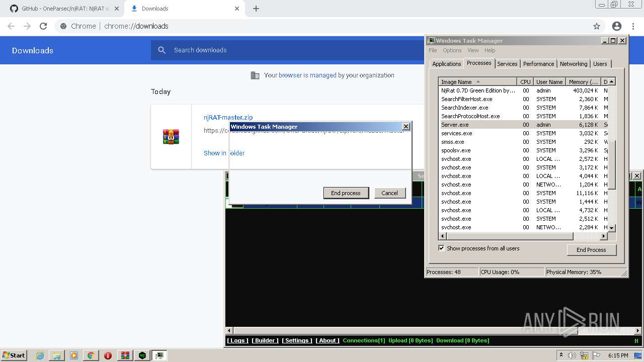Viewport: 644px width, 362px height.
Task: Confirm End process in dialog
Action: click(x=346, y=193)
